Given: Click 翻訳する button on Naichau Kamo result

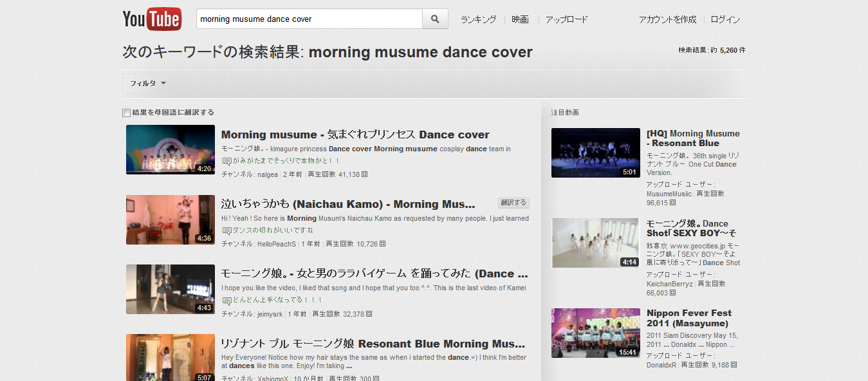Looking at the screenshot, I should tap(513, 203).
